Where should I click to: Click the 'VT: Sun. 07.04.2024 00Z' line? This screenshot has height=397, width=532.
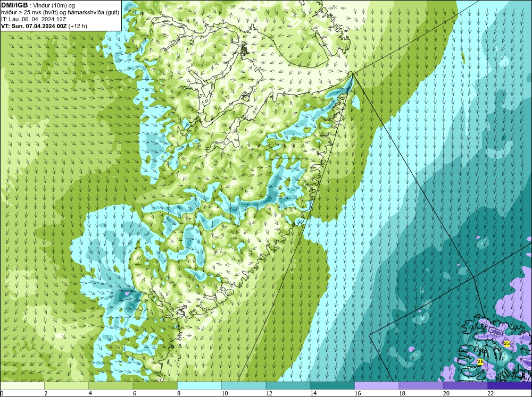pos(34,26)
